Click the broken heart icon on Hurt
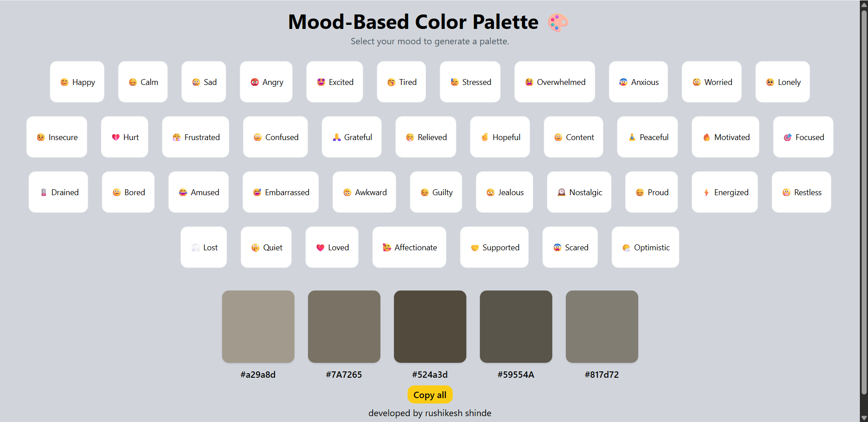The width and height of the screenshot is (868, 422). coord(116,137)
